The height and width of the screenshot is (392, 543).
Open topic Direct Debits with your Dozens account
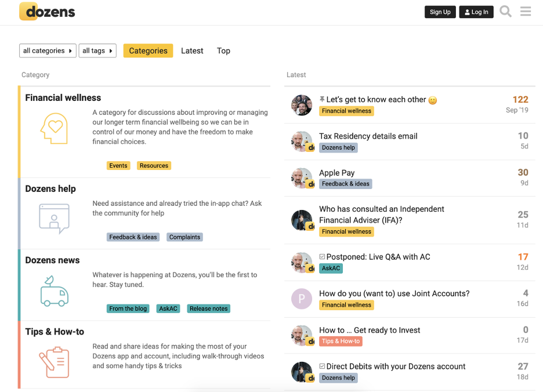396,366
